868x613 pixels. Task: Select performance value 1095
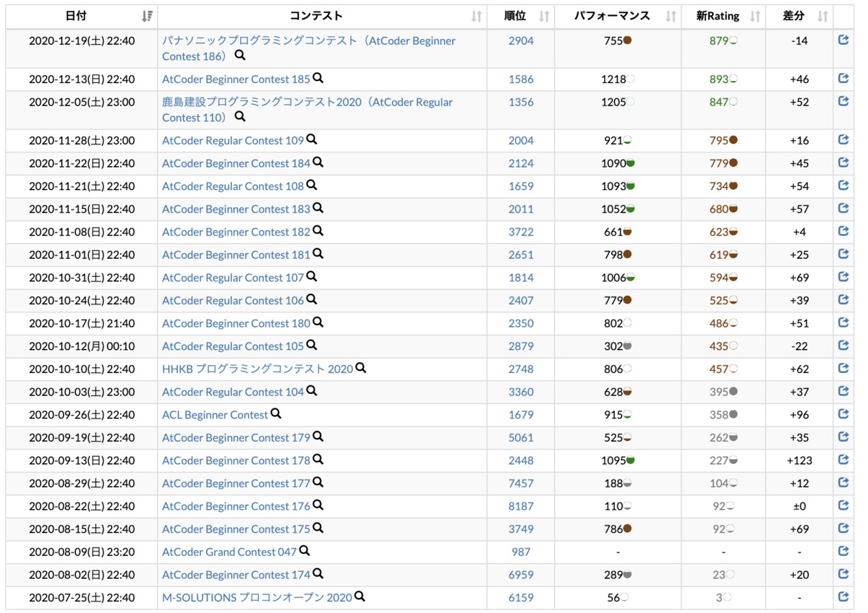pos(613,461)
